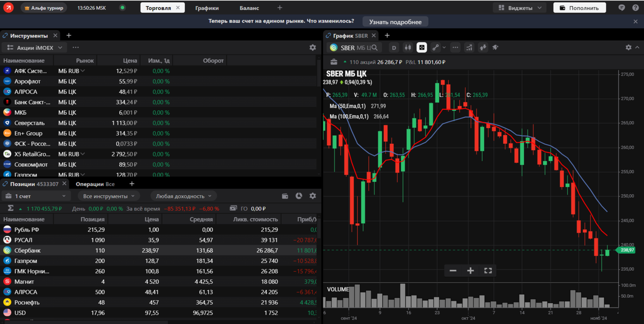Open the chart toolbar ellipsis menu
644x324 pixels.
point(456,48)
